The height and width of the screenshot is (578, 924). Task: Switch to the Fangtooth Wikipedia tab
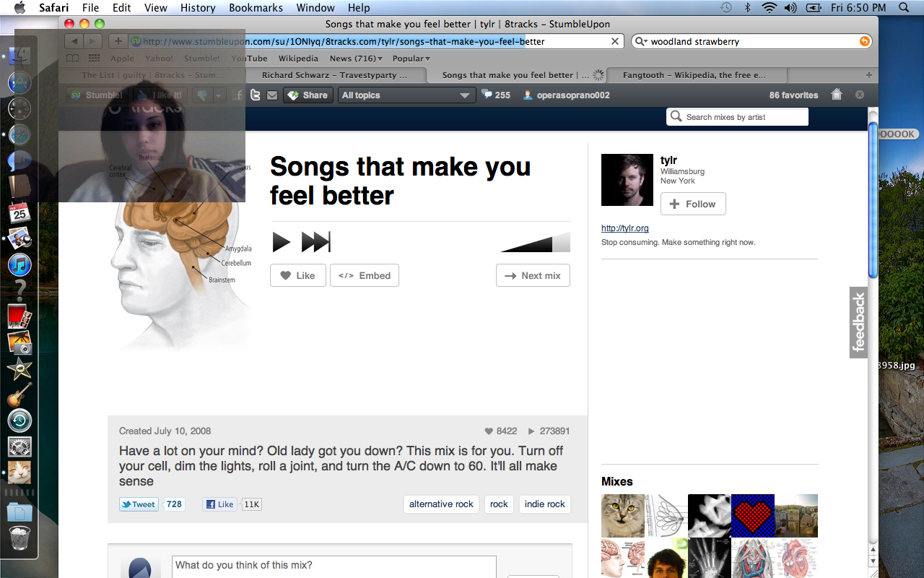pos(693,75)
